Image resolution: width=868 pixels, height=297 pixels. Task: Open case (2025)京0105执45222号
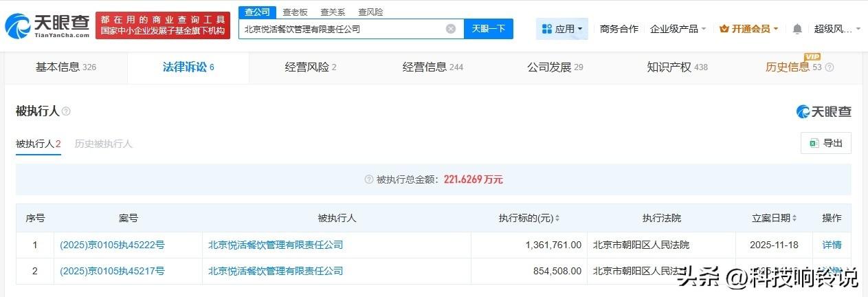click(112, 245)
